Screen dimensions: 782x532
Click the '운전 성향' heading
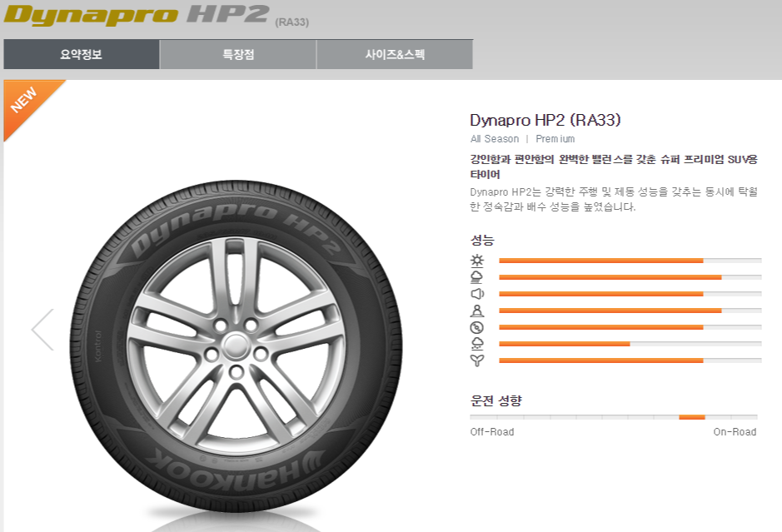click(x=496, y=400)
